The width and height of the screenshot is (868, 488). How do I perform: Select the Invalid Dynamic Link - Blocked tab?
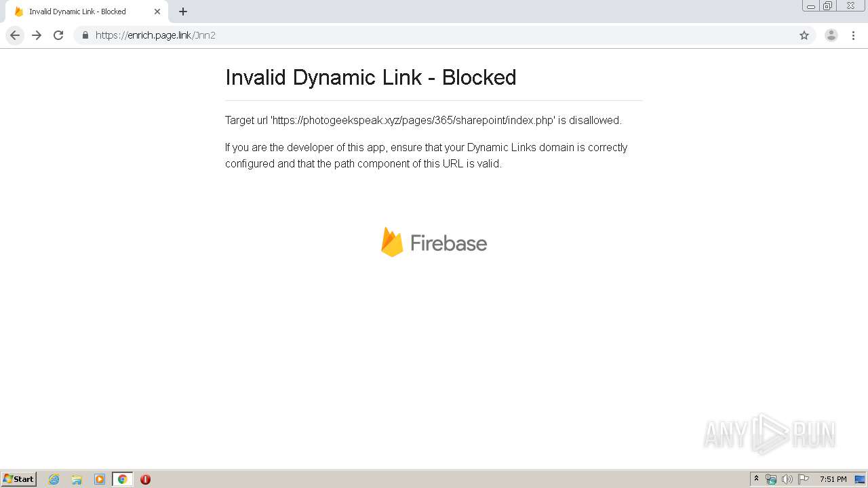pyautogui.click(x=87, y=12)
